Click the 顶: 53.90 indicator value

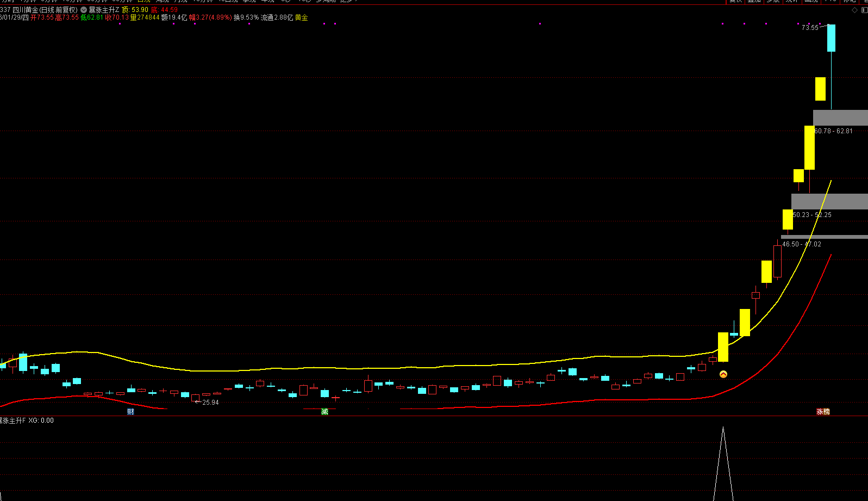(x=135, y=10)
